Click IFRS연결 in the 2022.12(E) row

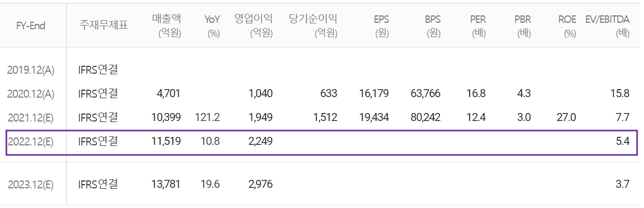coord(98,141)
